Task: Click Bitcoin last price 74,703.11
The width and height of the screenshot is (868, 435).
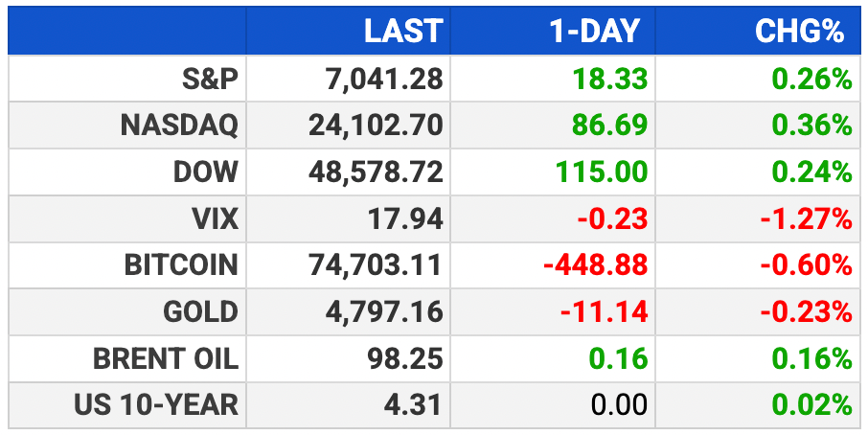Action: 376,265
